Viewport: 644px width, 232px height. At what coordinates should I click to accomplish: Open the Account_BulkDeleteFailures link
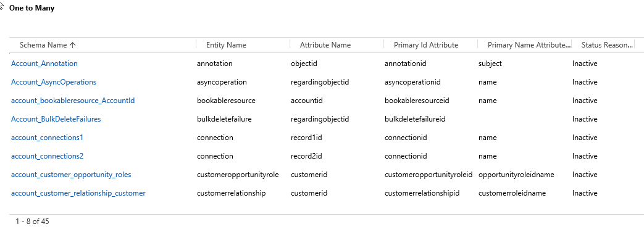click(56, 119)
